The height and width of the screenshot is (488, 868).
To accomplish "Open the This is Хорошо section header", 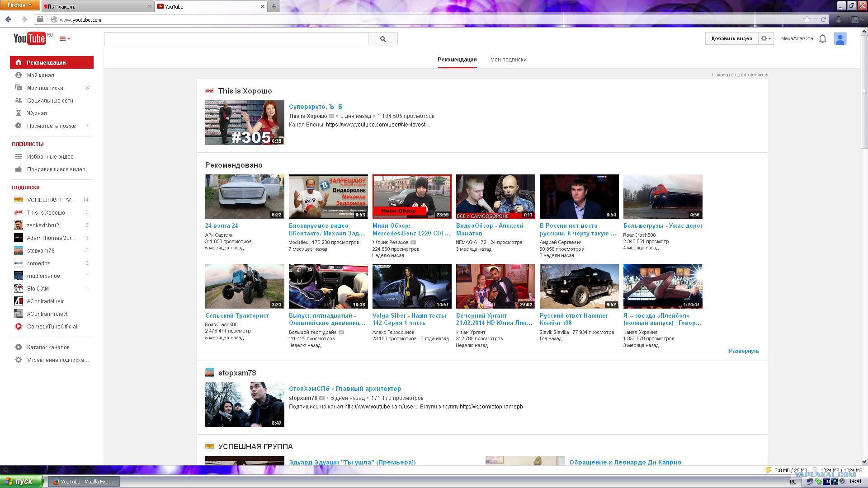I will point(245,91).
